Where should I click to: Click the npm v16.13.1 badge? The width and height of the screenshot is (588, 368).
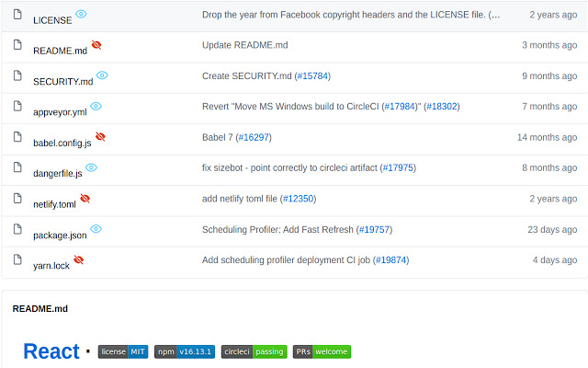click(185, 351)
